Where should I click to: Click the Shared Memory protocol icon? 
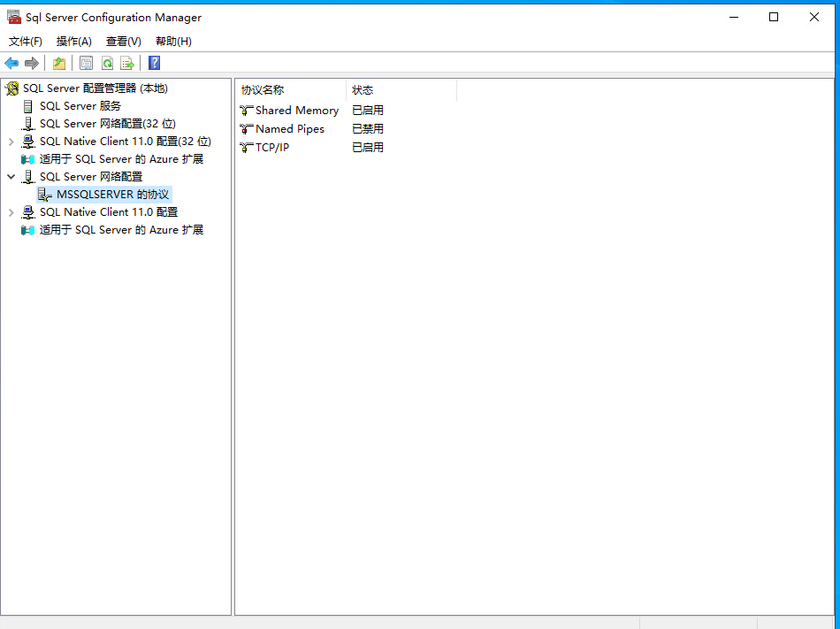pyautogui.click(x=247, y=111)
